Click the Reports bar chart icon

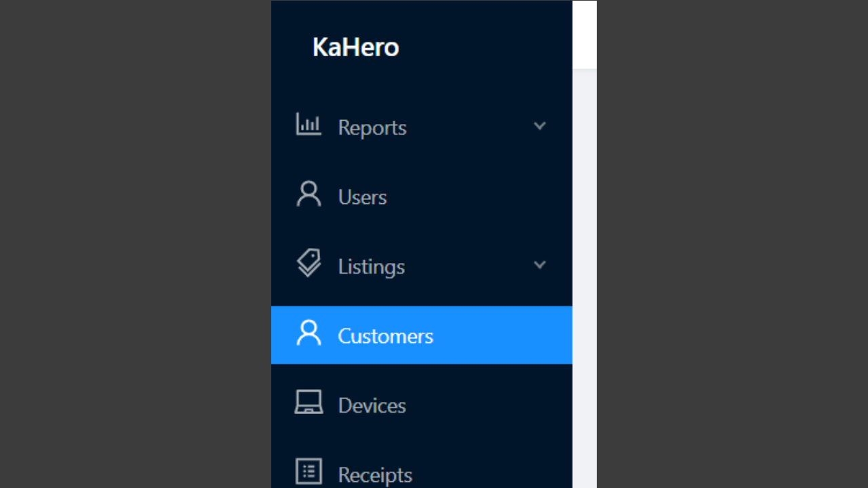coord(309,125)
